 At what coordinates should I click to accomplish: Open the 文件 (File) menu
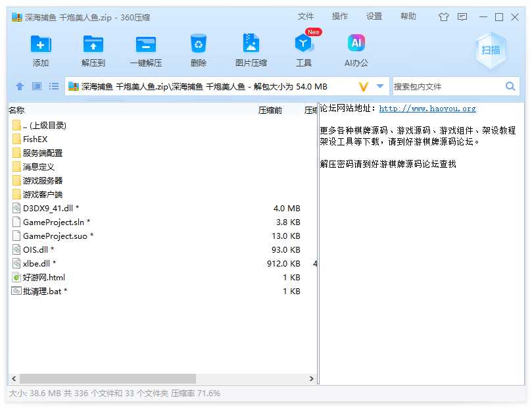coord(306,16)
